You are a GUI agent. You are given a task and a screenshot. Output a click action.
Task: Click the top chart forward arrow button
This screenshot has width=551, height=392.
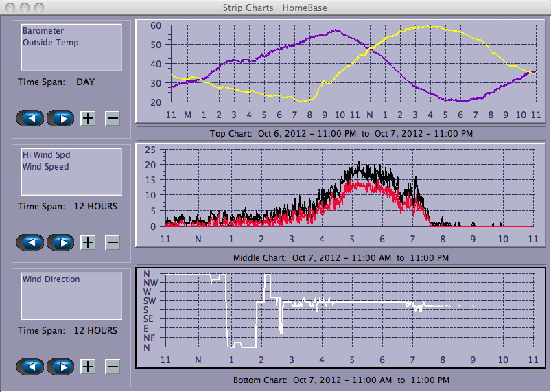click(x=60, y=118)
